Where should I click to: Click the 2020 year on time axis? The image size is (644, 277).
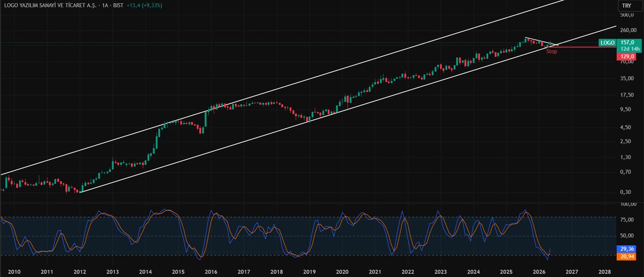click(342, 272)
